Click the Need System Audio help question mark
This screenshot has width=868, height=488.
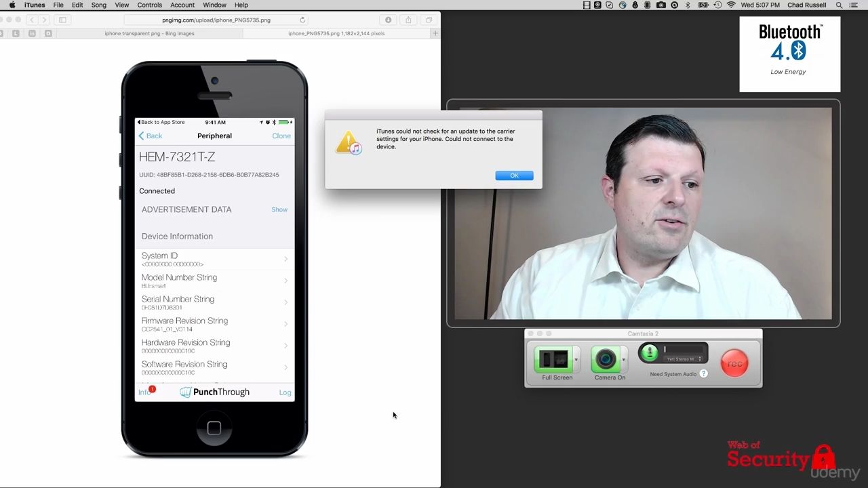704,373
